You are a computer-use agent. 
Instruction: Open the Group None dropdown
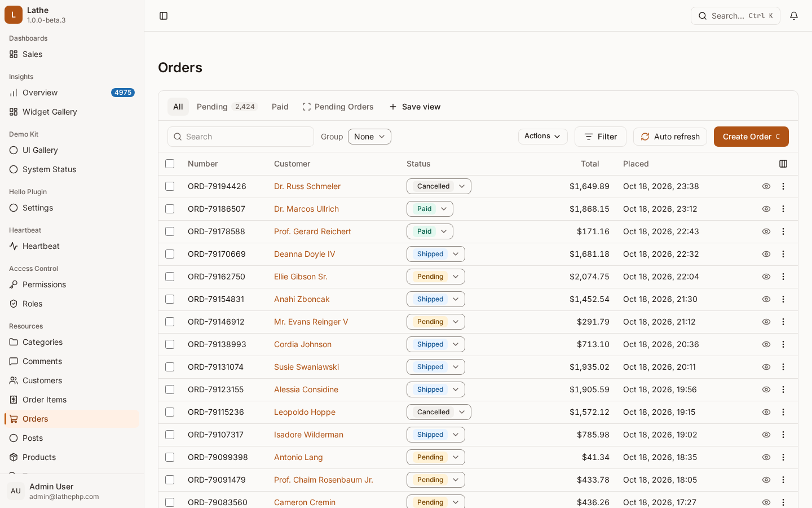[x=369, y=137]
